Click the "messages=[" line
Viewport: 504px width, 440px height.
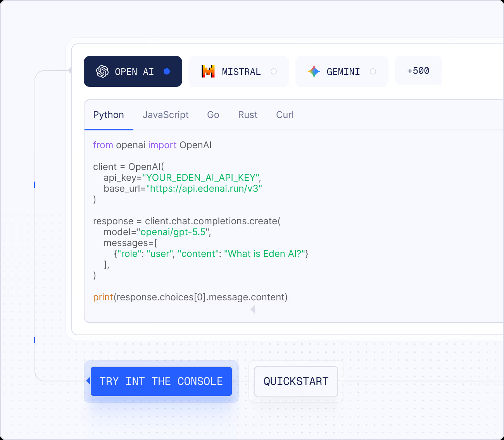(x=131, y=243)
